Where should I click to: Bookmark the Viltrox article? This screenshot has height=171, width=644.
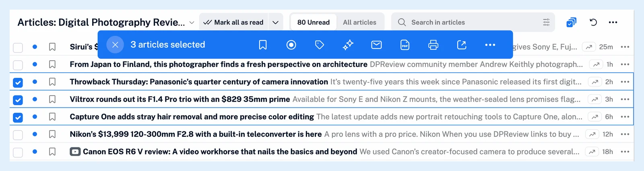[52, 99]
